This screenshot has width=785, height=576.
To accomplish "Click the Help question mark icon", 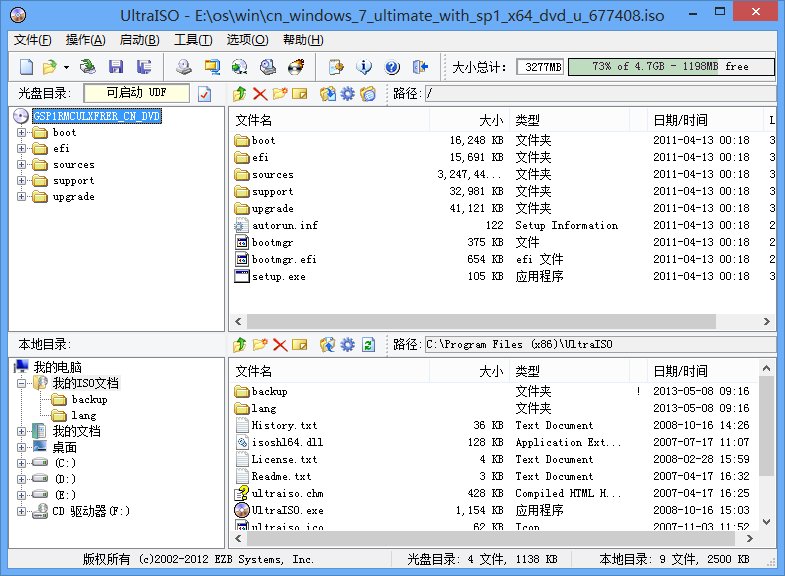I will pos(392,67).
